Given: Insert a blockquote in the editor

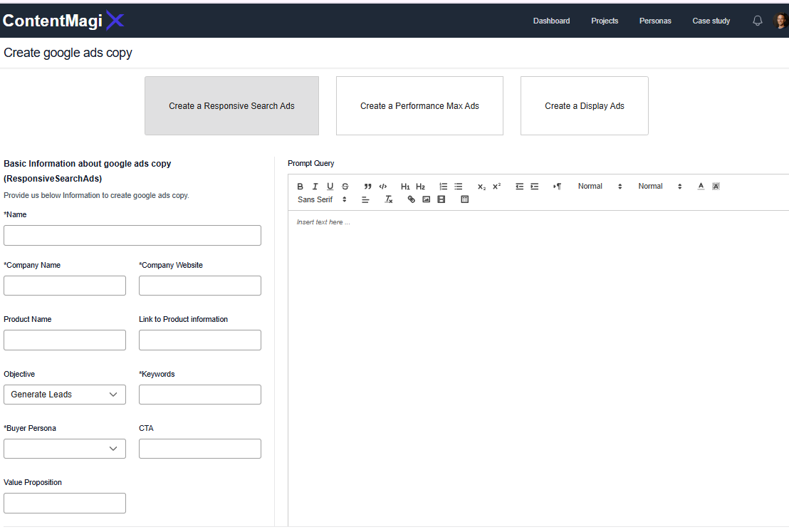Looking at the screenshot, I should 368,186.
